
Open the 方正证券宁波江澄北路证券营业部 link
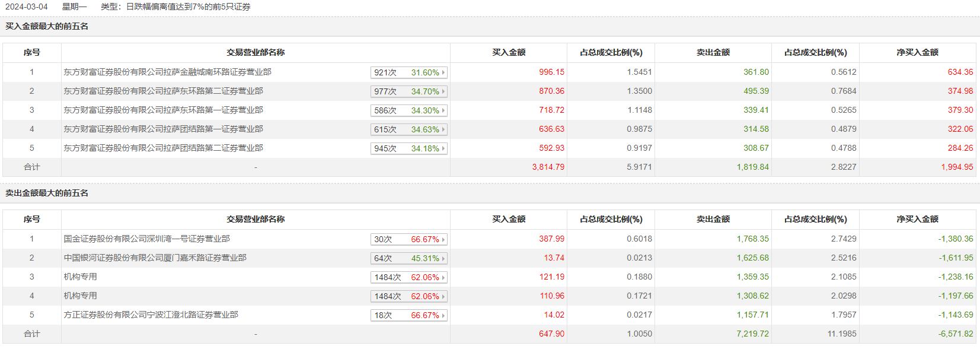click(x=151, y=315)
